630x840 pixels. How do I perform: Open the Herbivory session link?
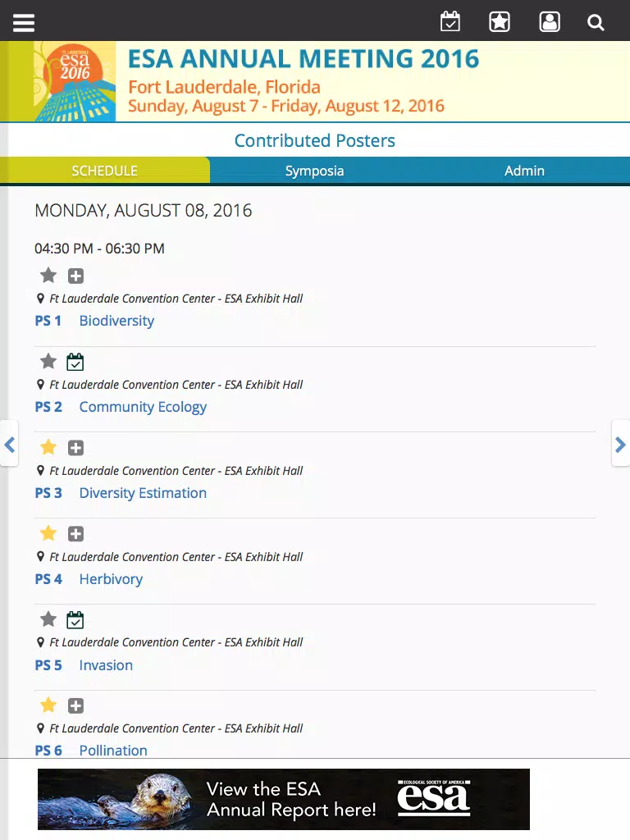[x=111, y=579]
